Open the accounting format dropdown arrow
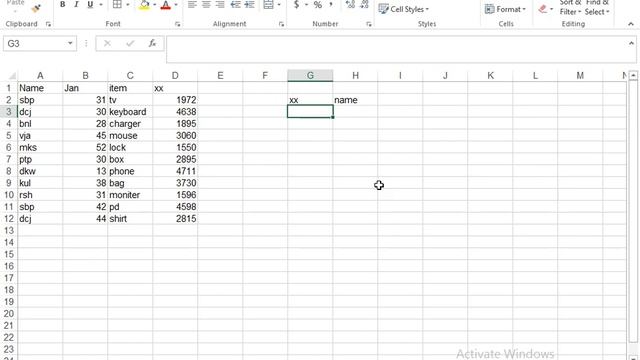 (x=306, y=5)
